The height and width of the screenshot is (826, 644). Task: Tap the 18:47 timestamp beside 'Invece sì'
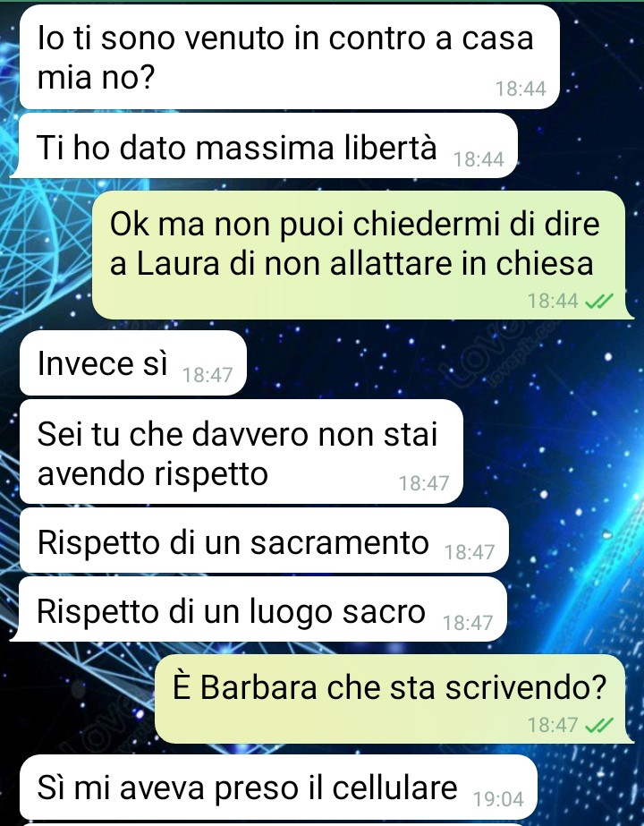[x=207, y=375]
